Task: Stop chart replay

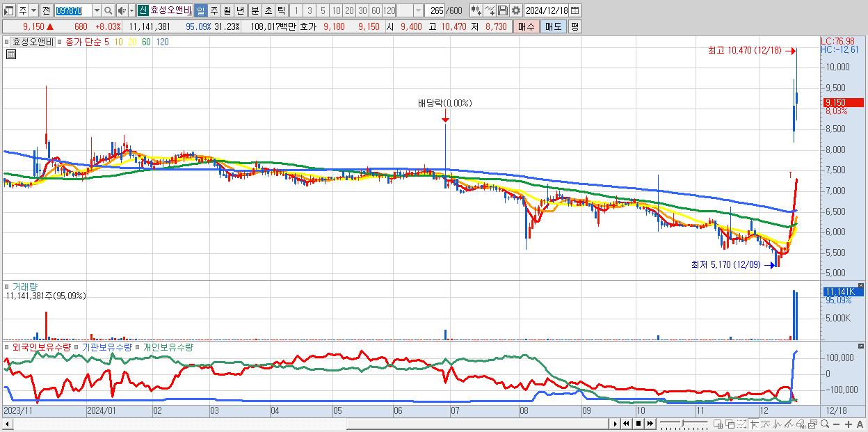Action: (x=638, y=424)
